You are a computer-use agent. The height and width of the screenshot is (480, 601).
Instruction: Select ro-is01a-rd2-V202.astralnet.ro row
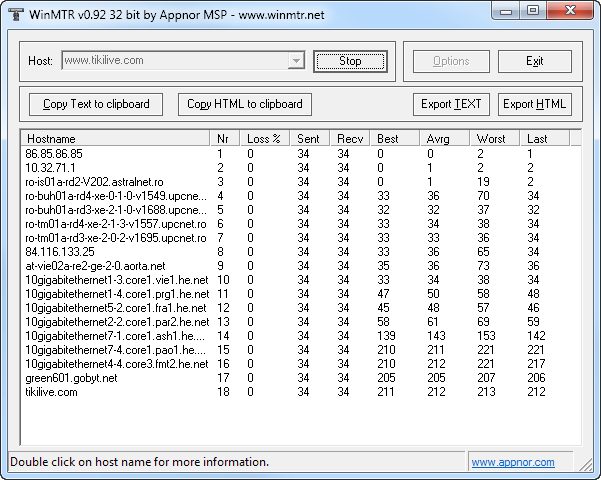(x=301, y=182)
